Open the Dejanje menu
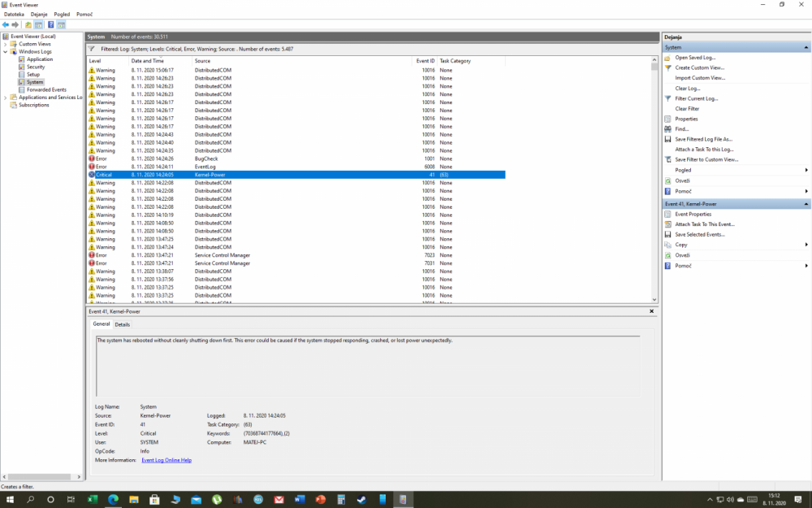812x508 pixels. pos(38,14)
